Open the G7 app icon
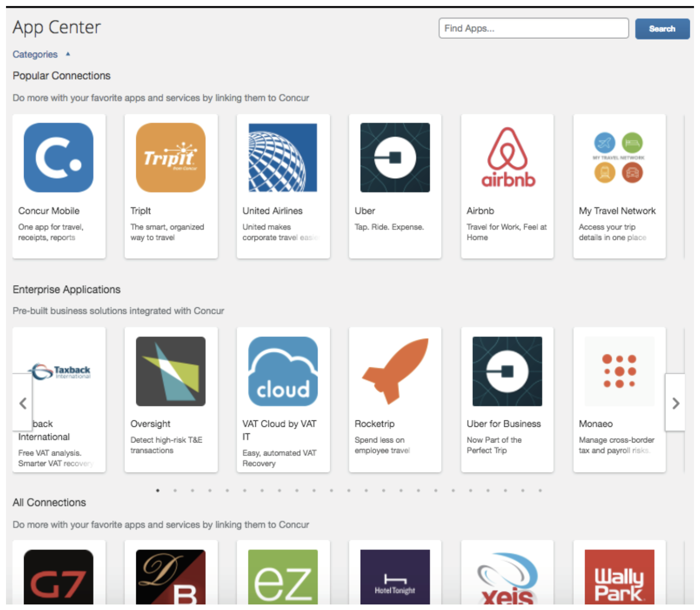 59,577
